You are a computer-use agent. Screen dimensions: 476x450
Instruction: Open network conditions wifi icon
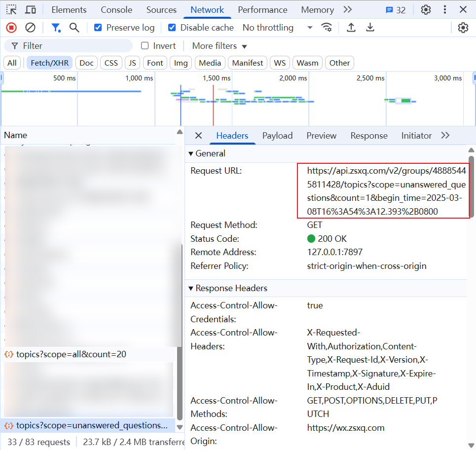[327, 28]
